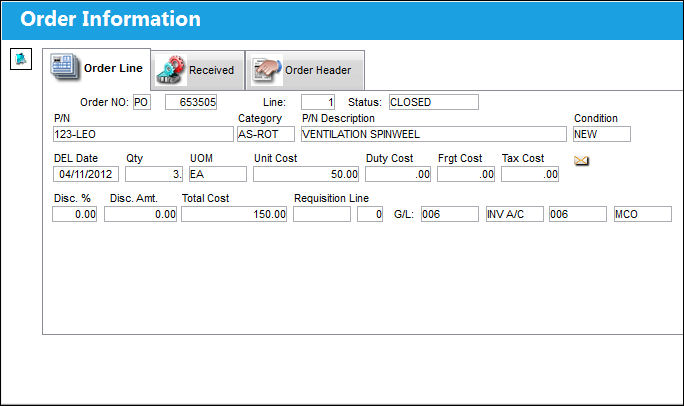Click the Order Information title
Viewport: 684px width, 406px height.
pos(110,19)
